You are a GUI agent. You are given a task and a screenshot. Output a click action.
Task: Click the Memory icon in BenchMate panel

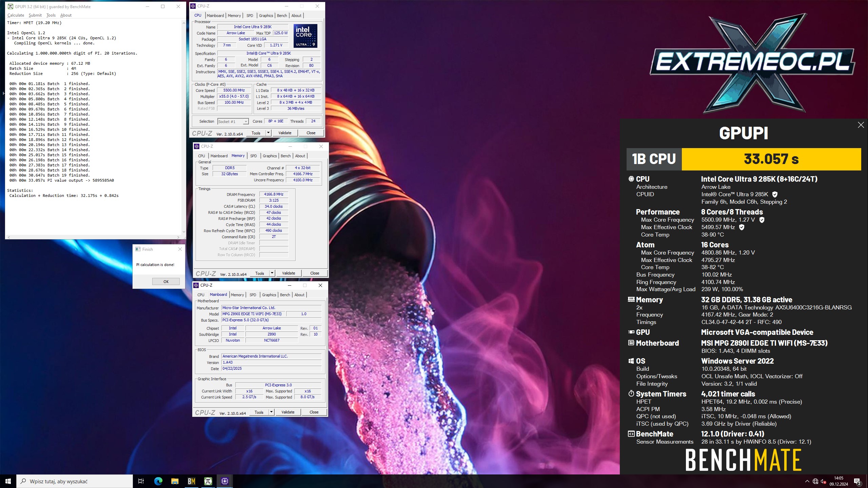[x=631, y=300]
